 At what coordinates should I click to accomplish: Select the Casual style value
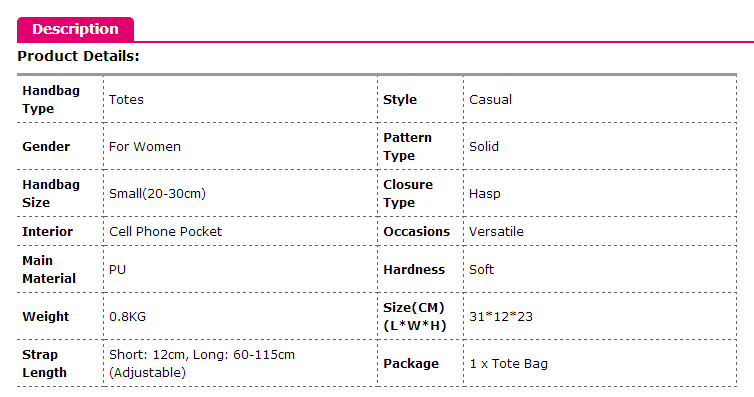490,99
